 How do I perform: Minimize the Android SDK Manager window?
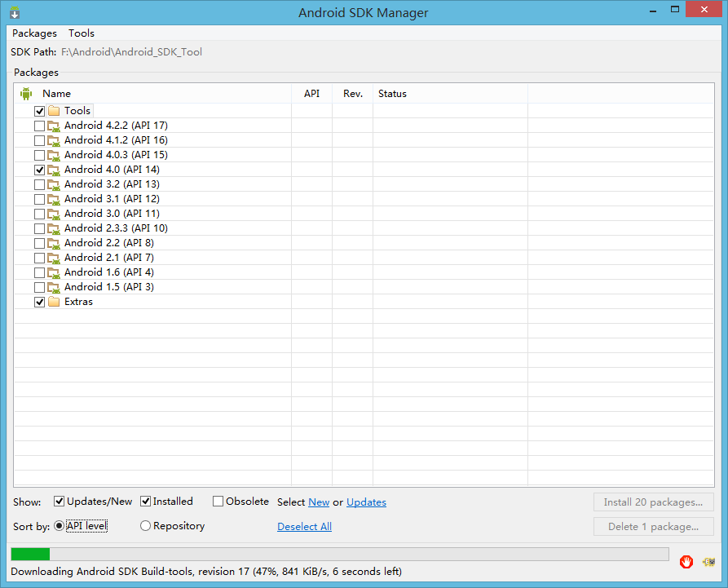pos(653,10)
